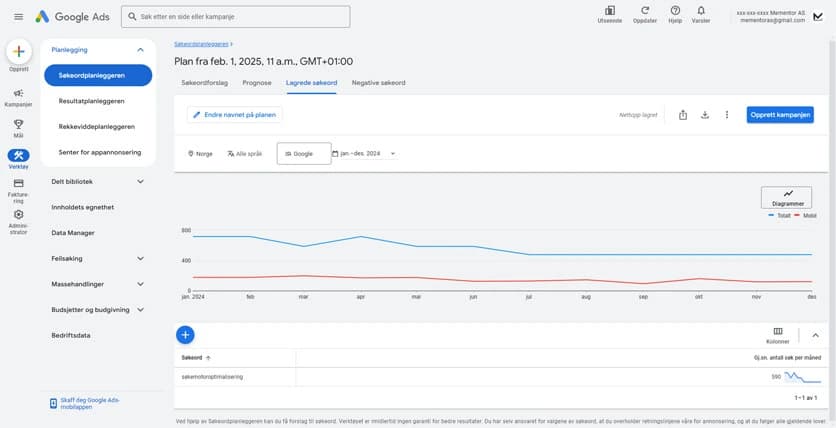Click the Diagrammer chart type button

(786, 197)
